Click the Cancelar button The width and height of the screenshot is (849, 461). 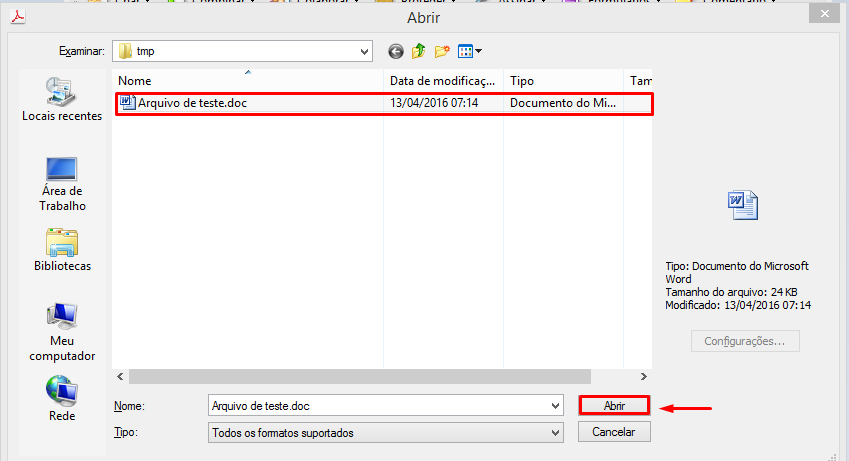click(x=614, y=432)
